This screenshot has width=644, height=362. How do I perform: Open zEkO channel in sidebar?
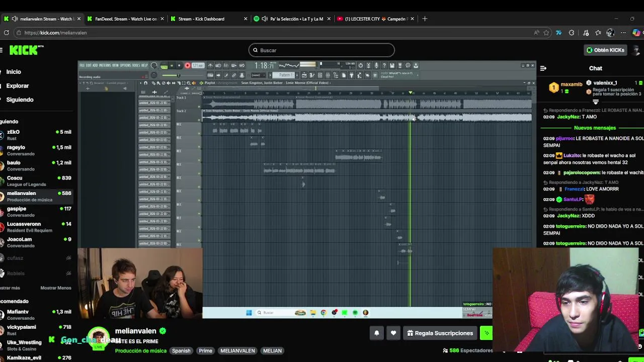(36, 135)
